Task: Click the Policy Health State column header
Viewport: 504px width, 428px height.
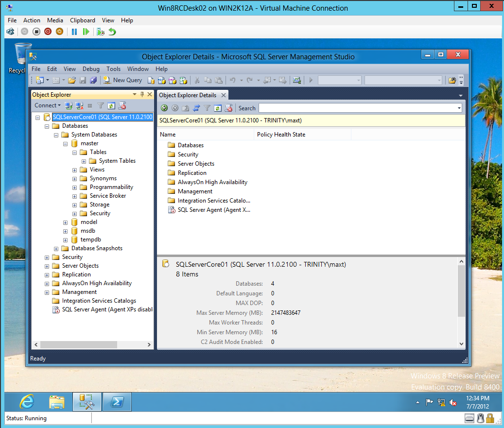Action: click(x=302, y=135)
